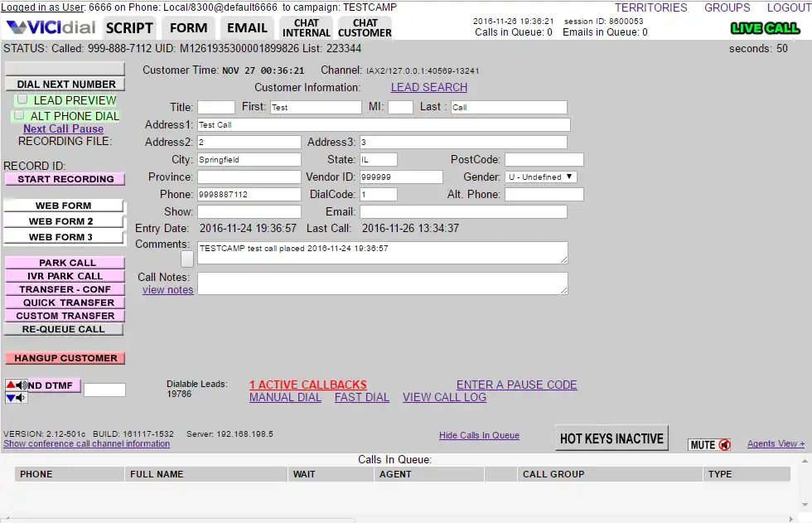
Task: Click the Title input field
Action: [216, 107]
